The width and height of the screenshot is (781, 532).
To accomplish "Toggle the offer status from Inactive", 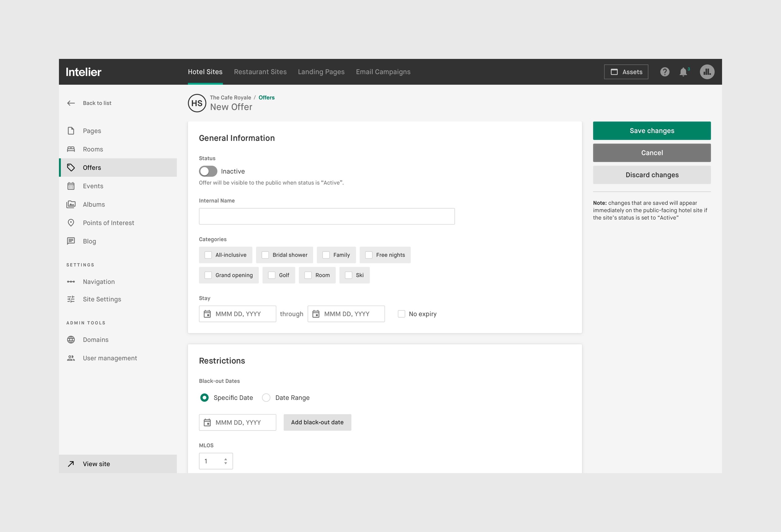I will pos(208,171).
